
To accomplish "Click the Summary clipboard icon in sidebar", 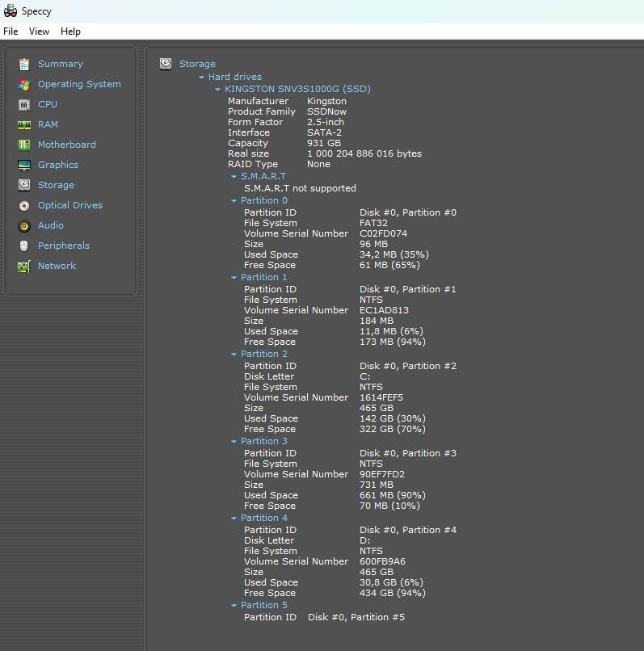I will point(23,64).
